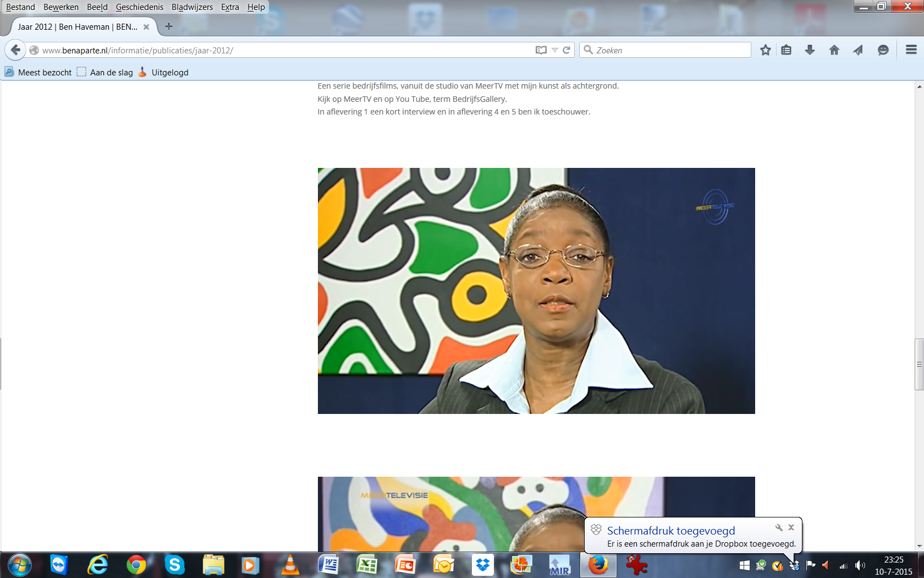Click the bookmark star icon
Screen dimensions: 924x578
(765, 50)
